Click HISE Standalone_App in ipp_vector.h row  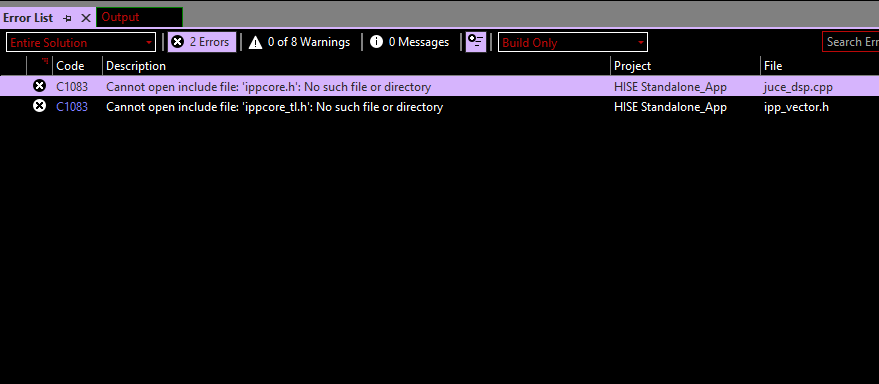pos(670,107)
